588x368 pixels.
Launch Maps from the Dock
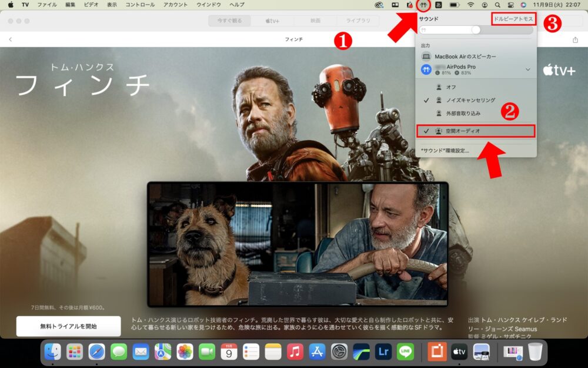(163, 352)
